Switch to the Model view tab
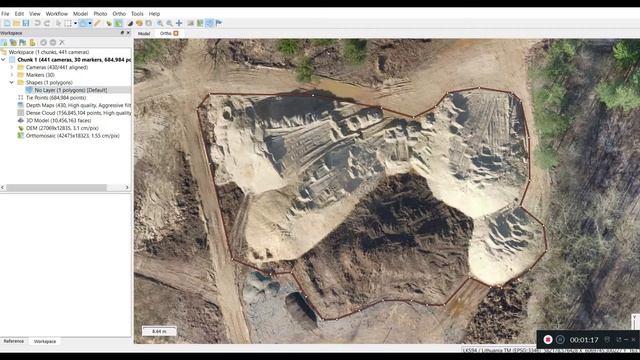The width and height of the screenshot is (640, 360). coord(144,33)
